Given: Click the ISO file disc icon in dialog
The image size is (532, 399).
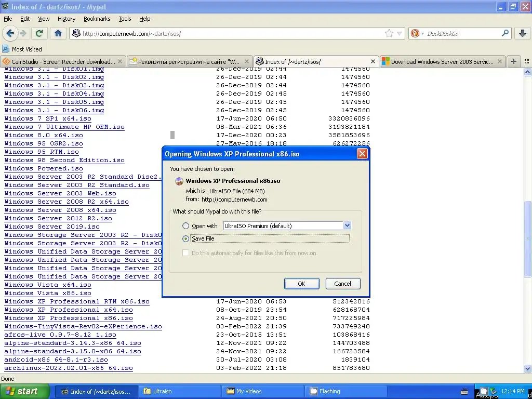Looking at the screenshot, I should click(x=179, y=181).
